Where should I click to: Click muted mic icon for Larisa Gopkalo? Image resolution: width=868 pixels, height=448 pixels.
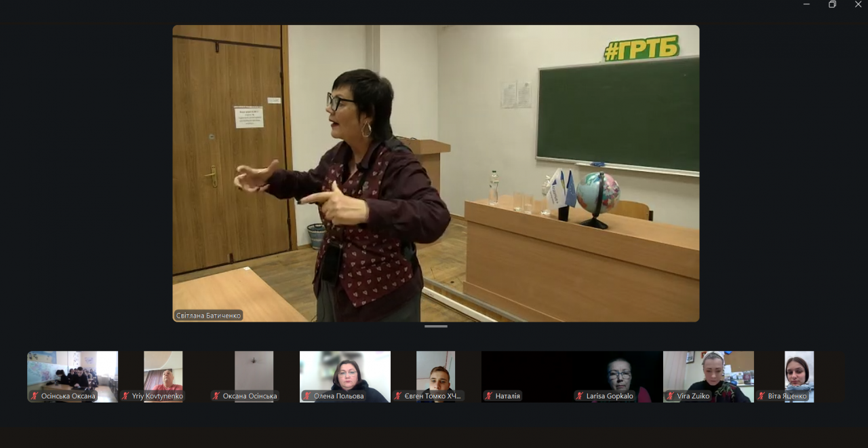tap(580, 396)
